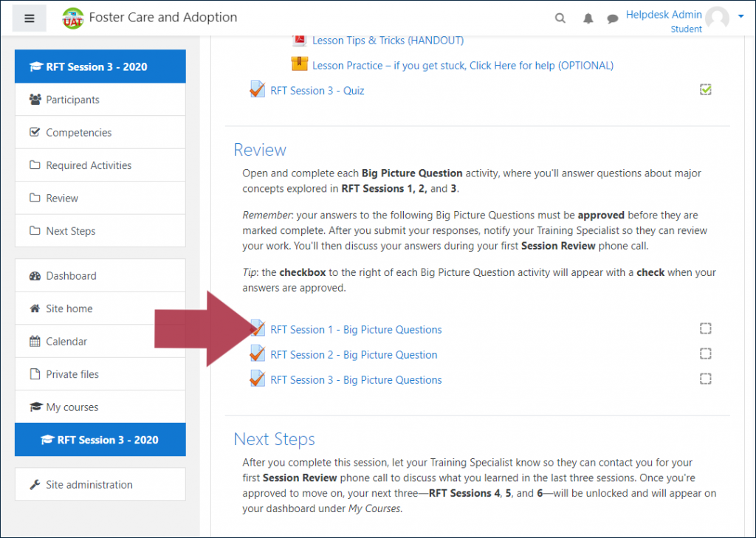Open Calendar from the sidebar
Viewport: 756px width, 538px height.
click(x=100, y=341)
